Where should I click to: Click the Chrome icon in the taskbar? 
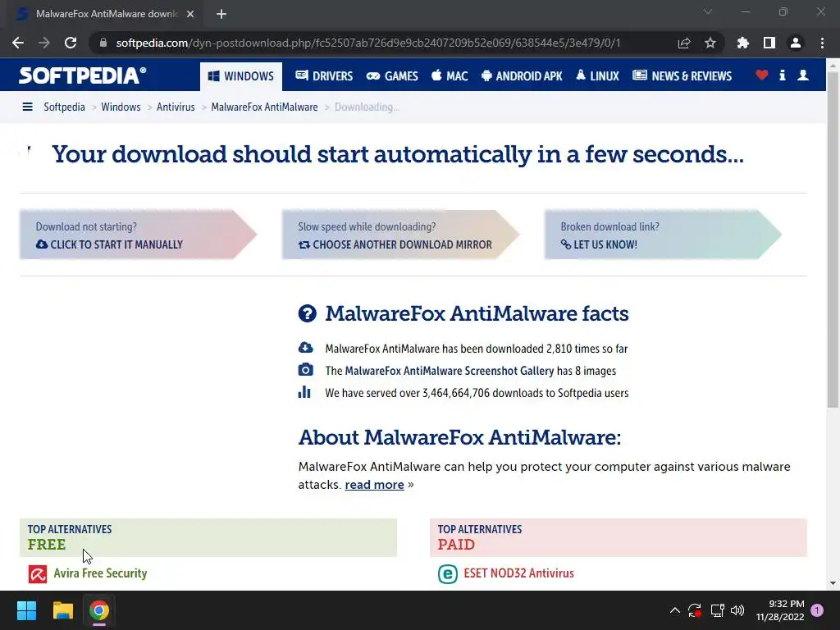point(99,610)
